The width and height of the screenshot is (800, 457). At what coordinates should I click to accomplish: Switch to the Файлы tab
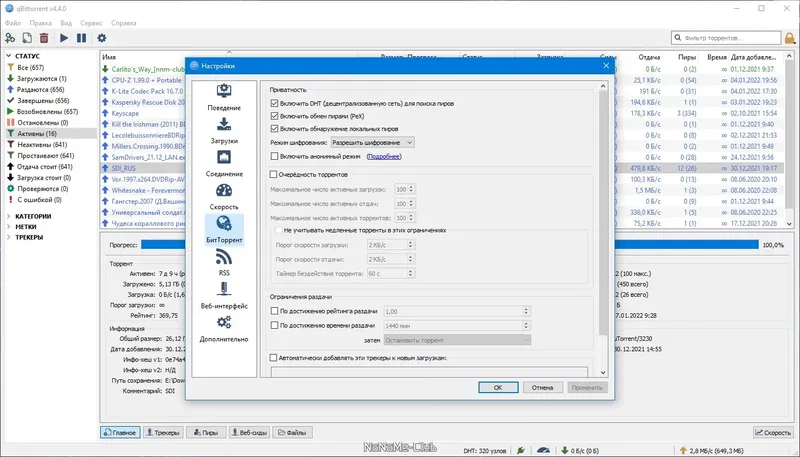292,433
